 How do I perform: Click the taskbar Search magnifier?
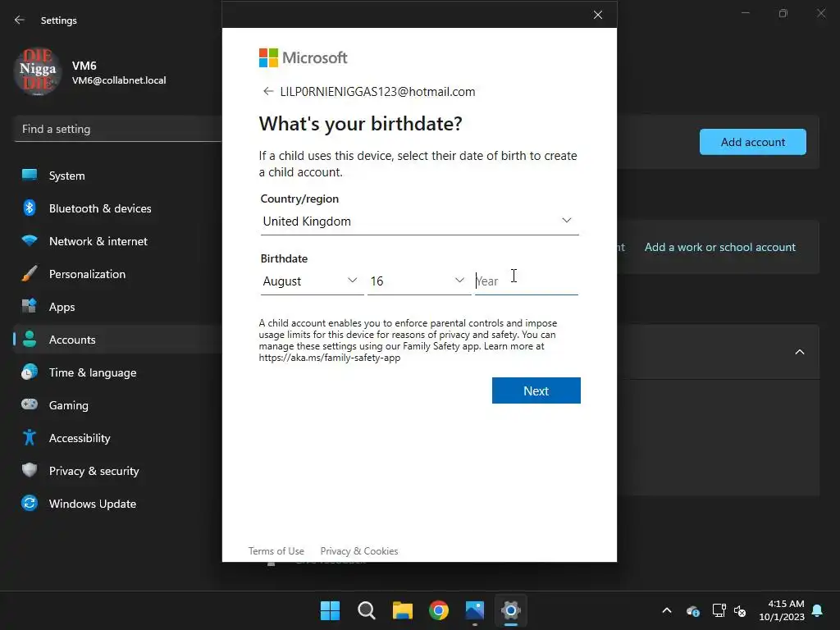click(x=367, y=610)
